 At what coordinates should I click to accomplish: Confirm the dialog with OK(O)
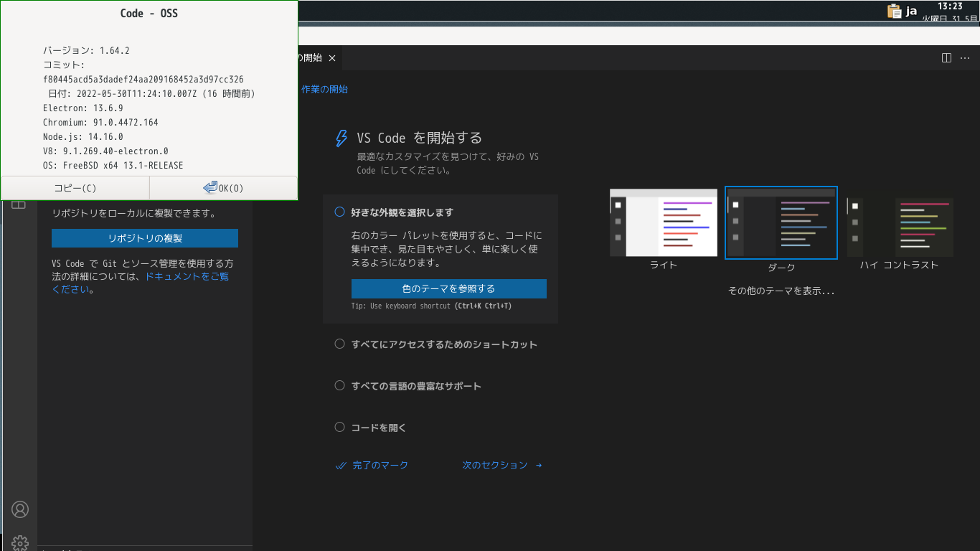224,188
